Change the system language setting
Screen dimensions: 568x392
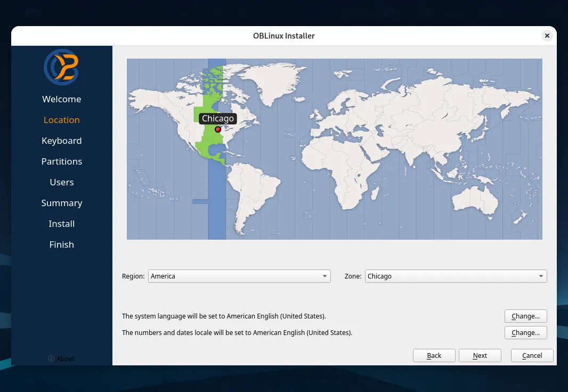pos(525,316)
